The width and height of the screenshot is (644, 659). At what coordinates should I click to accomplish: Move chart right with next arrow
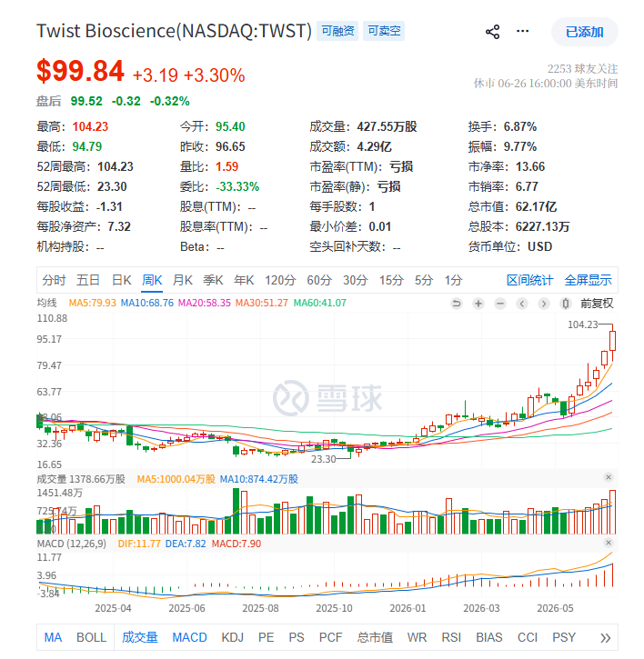point(544,304)
